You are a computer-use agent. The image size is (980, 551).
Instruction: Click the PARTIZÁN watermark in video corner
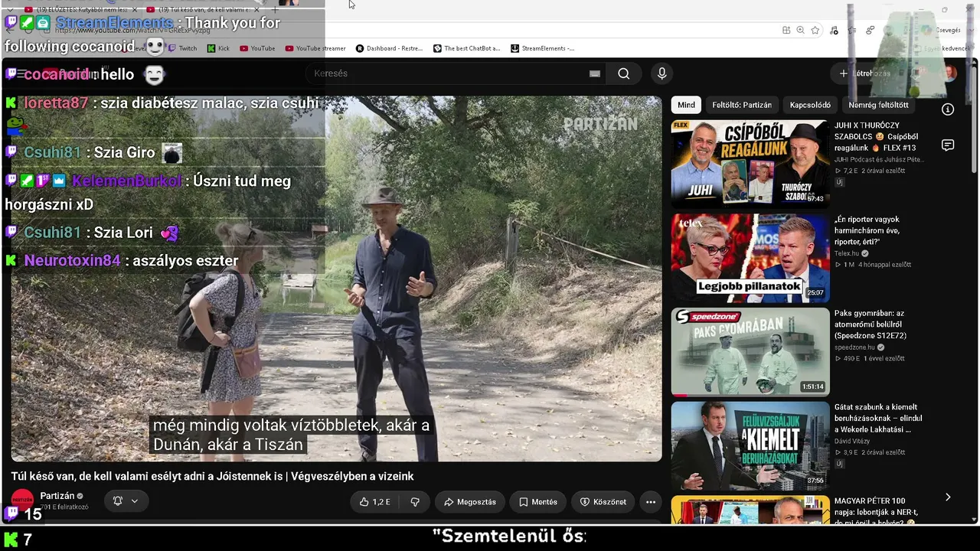600,124
